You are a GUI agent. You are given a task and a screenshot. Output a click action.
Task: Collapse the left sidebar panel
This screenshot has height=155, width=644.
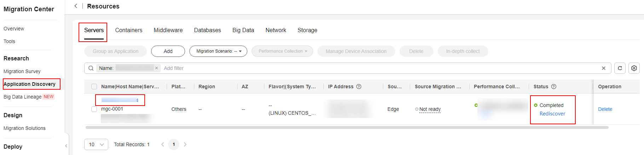[x=66, y=146]
